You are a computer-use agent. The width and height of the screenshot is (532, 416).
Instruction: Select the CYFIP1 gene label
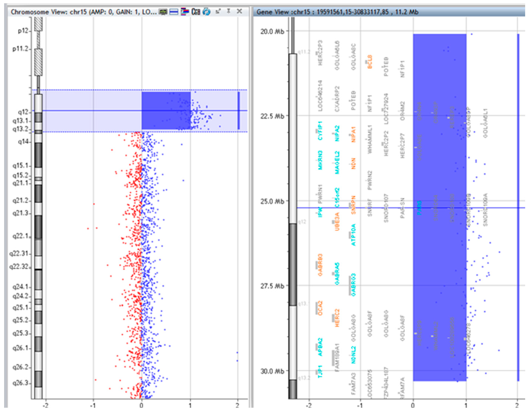pyautogui.click(x=320, y=131)
